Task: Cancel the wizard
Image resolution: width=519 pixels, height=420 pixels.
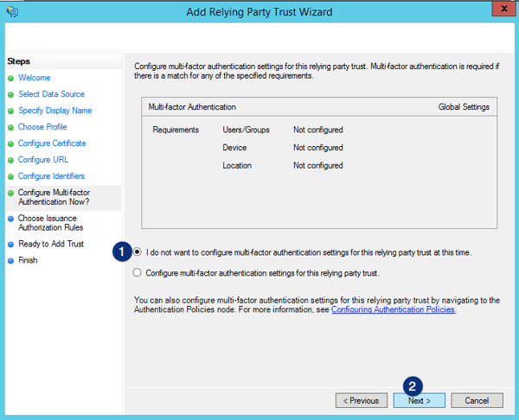Action: click(477, 400)
